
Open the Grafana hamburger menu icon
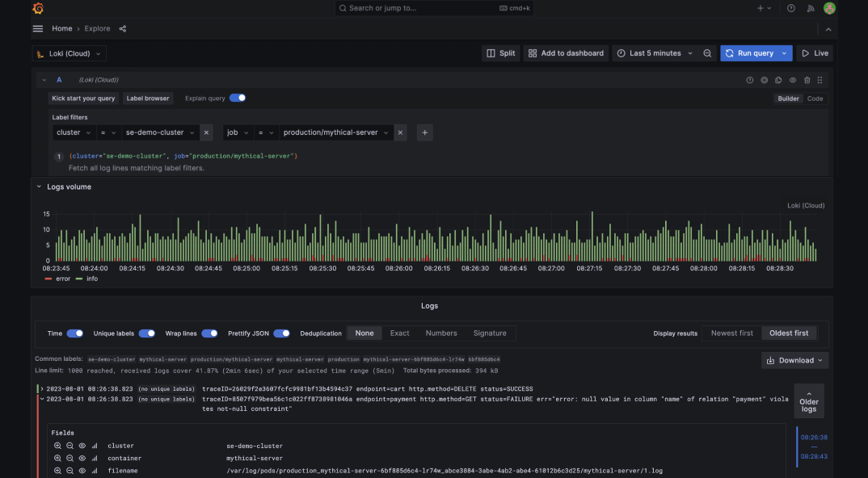[x=37, y=28]
